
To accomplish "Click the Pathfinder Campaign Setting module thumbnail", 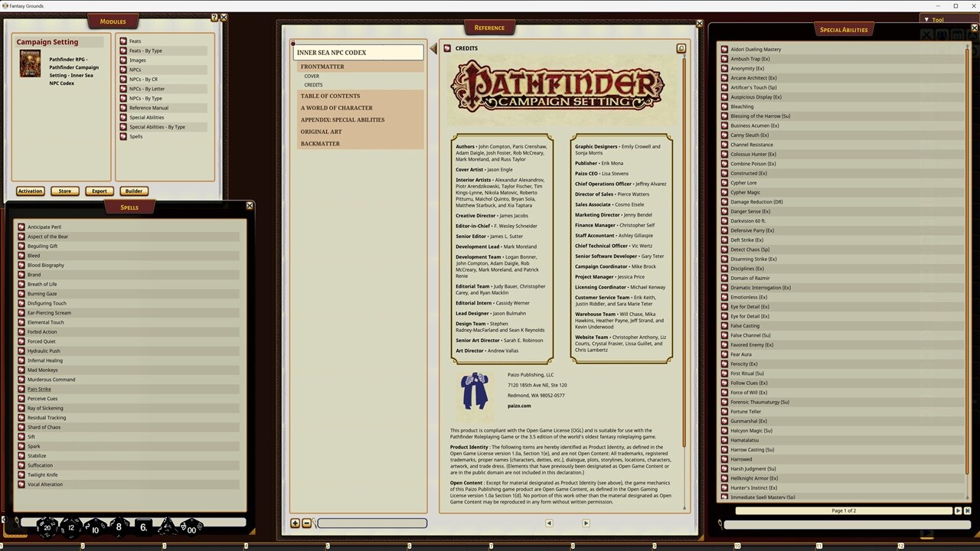I will (30, 64).
